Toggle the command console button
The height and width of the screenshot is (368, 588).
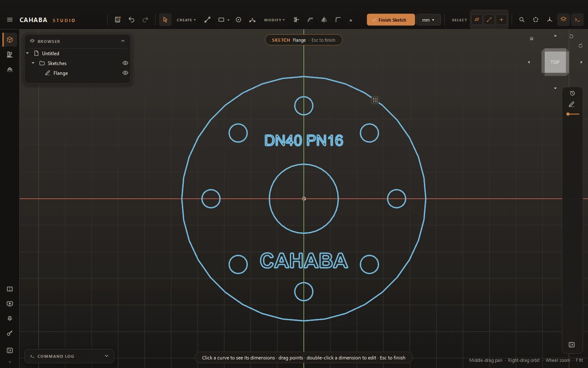pyautogui.click(x=577, y=20)
